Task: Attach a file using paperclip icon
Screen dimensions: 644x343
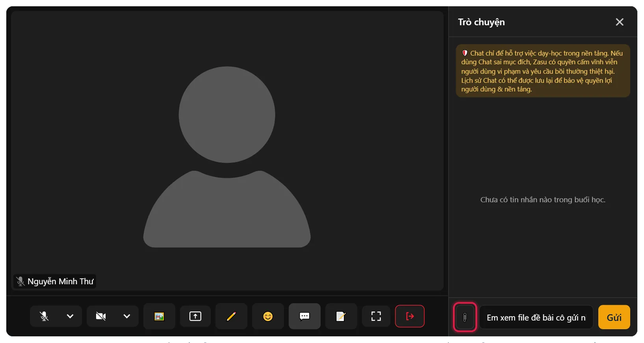Action: click(465, 317)
